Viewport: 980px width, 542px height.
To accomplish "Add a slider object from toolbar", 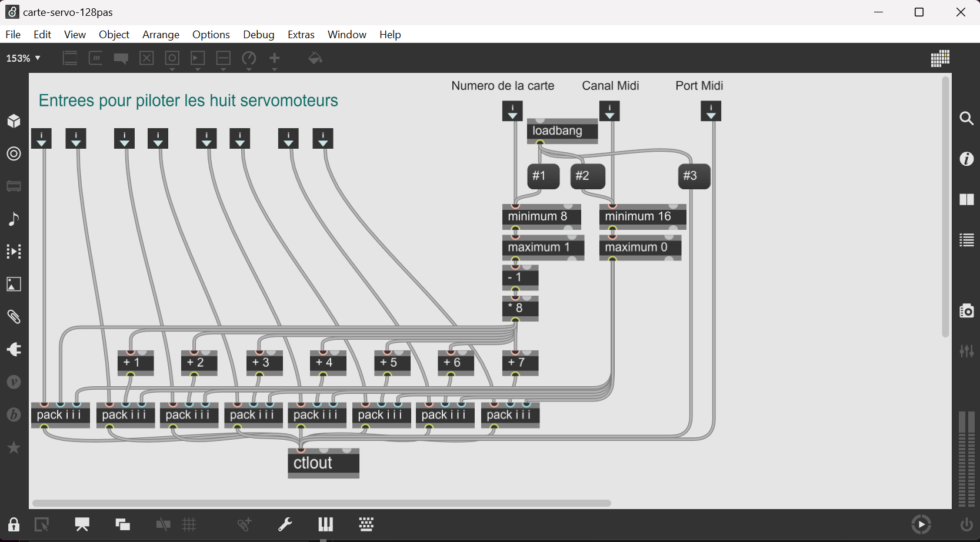I will [x=224, y=59].
